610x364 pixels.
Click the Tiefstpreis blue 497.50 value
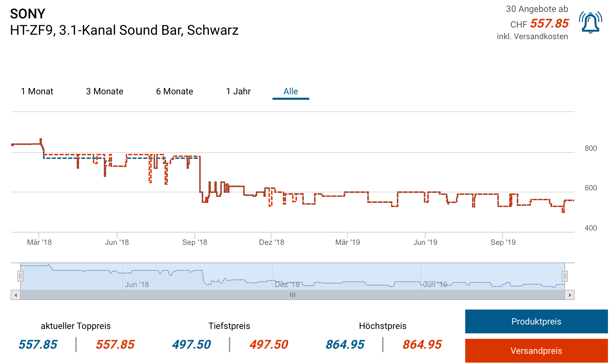click(x=191, y=344)
